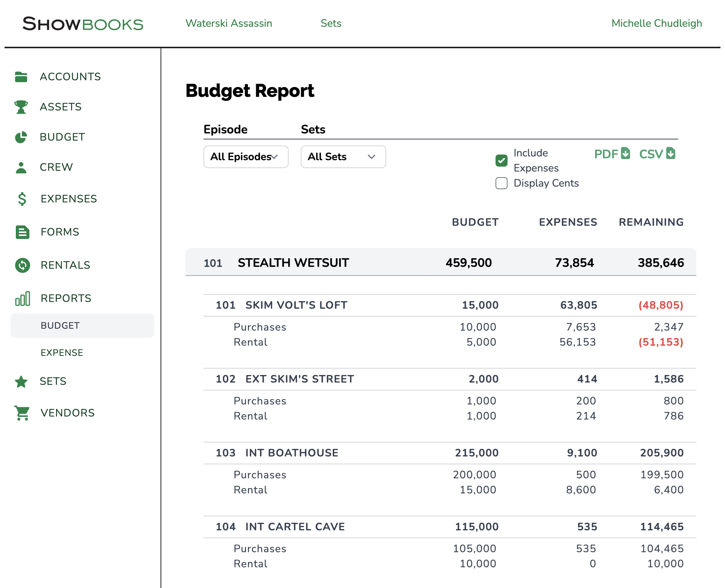Click the Skim Volt's Loft set row
Screen dimensions: 725x588
(x=450, y=305)
